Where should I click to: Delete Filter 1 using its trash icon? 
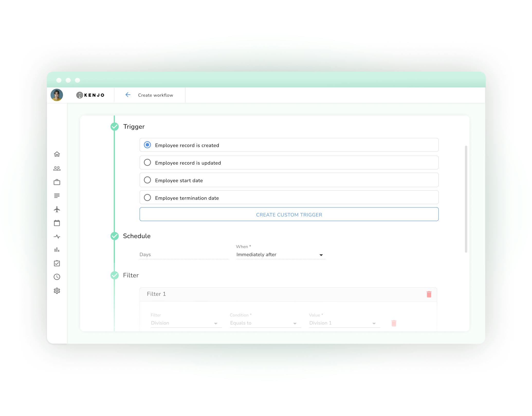tap(429, 294)
